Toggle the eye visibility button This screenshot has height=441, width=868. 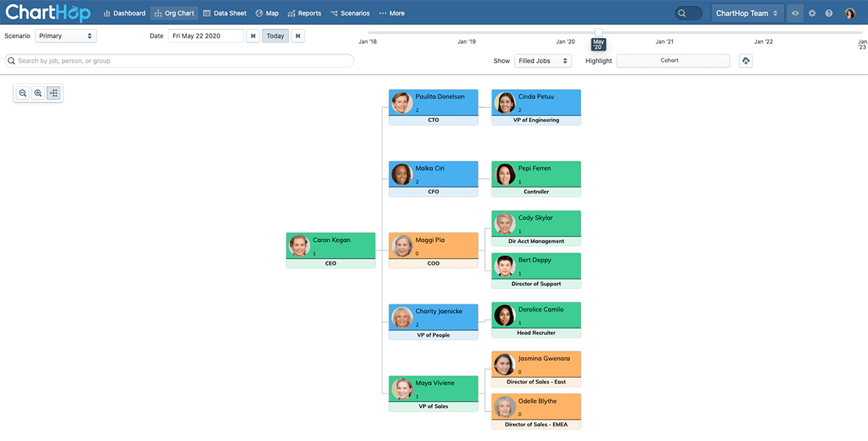coord(795,13)
